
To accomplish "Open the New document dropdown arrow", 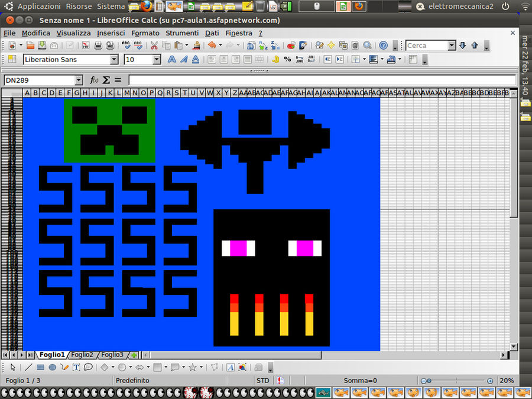I will click(x=21, y=45).
